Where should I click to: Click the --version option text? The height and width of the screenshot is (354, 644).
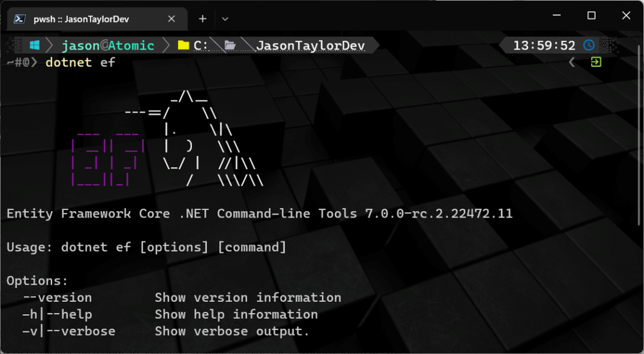click(x=57, y=297)
